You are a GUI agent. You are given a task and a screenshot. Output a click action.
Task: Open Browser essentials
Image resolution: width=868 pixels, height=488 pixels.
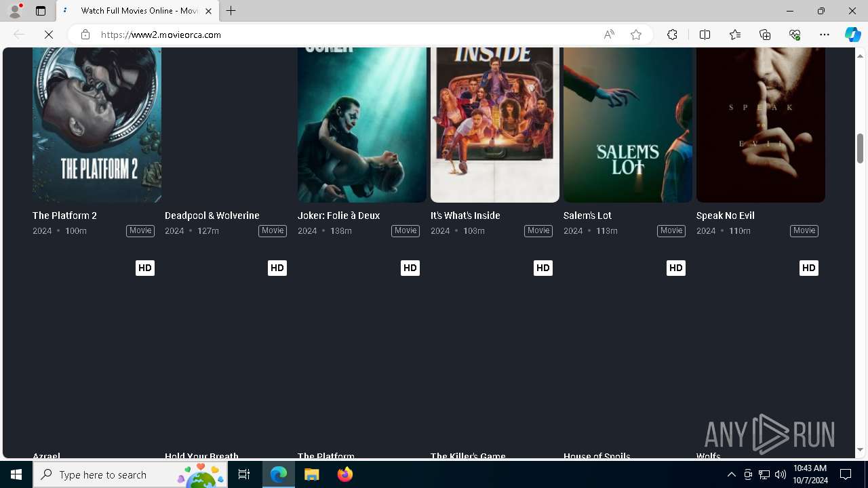(x=795, y=35)
